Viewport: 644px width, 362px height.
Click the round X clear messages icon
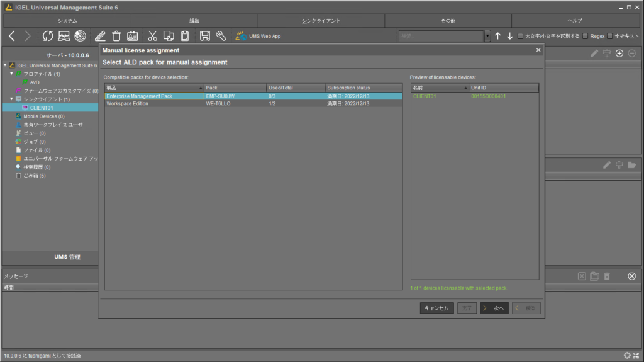pos(631,276)
